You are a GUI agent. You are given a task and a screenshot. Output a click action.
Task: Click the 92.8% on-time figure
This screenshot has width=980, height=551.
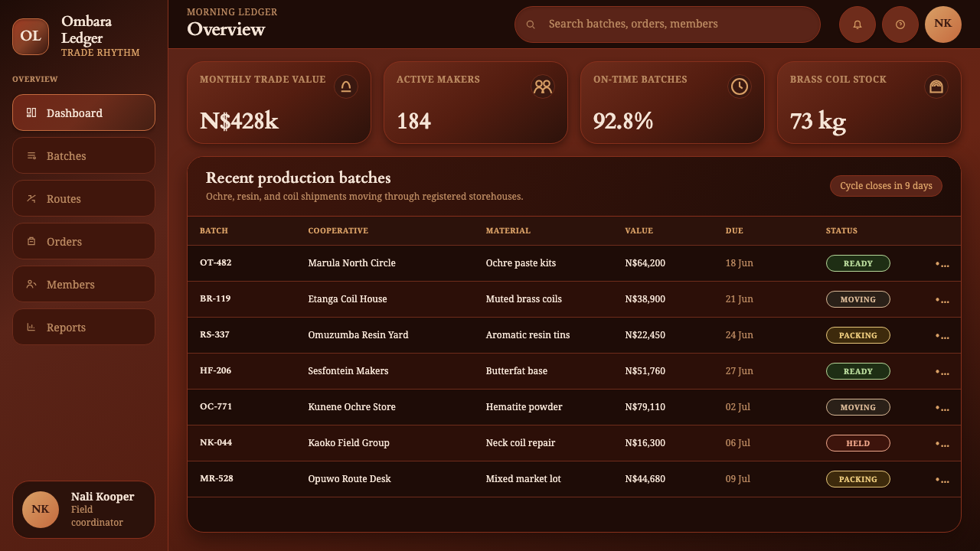623,121
